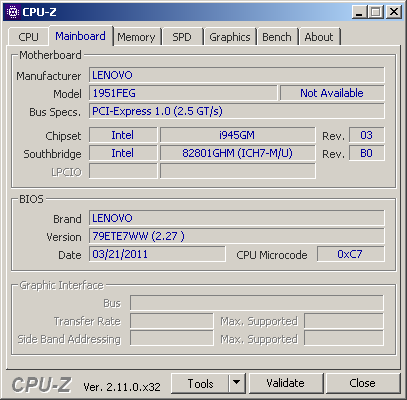Screen dimensions: 407x400
Task: Click the Southbridge label
Action: pos(52,154)
